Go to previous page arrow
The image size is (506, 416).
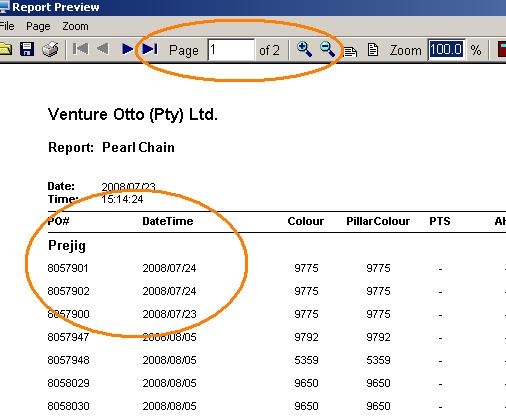click(x=103, y=49)
